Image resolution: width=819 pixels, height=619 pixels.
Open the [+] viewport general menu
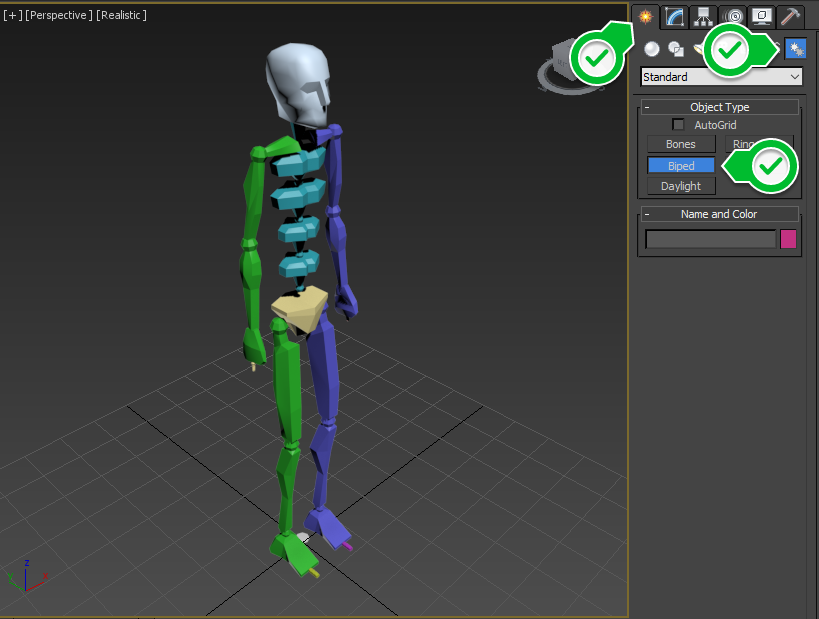point(13,15)
